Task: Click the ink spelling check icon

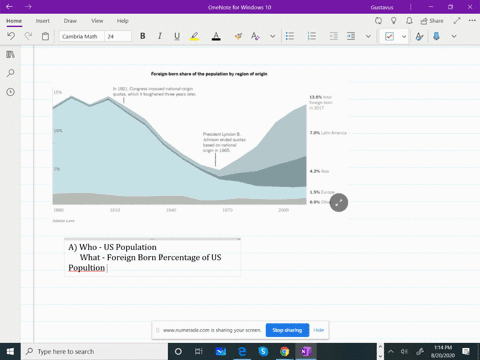Action: 419,36
